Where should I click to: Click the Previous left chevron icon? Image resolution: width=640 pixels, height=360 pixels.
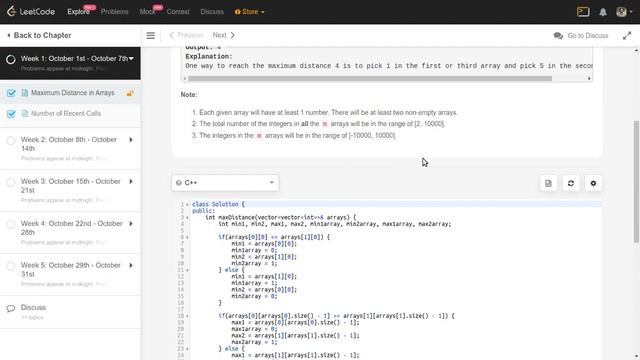[171, 36]
